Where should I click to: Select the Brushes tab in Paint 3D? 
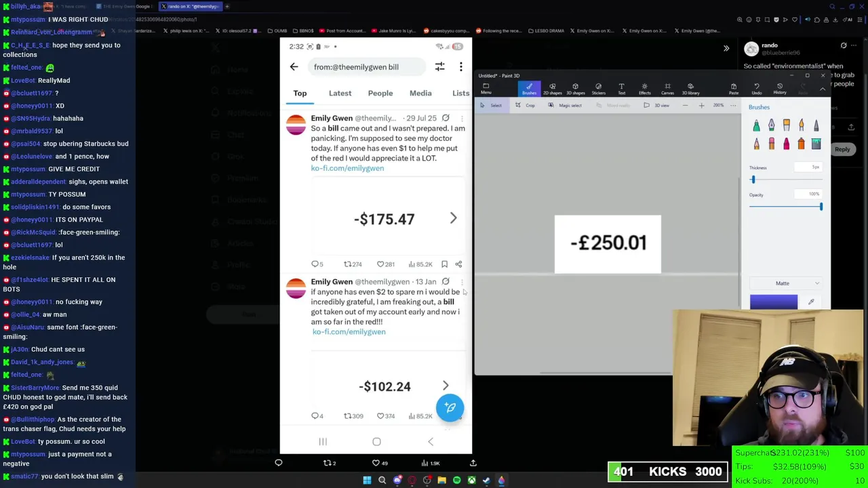[x=529, y=89]
